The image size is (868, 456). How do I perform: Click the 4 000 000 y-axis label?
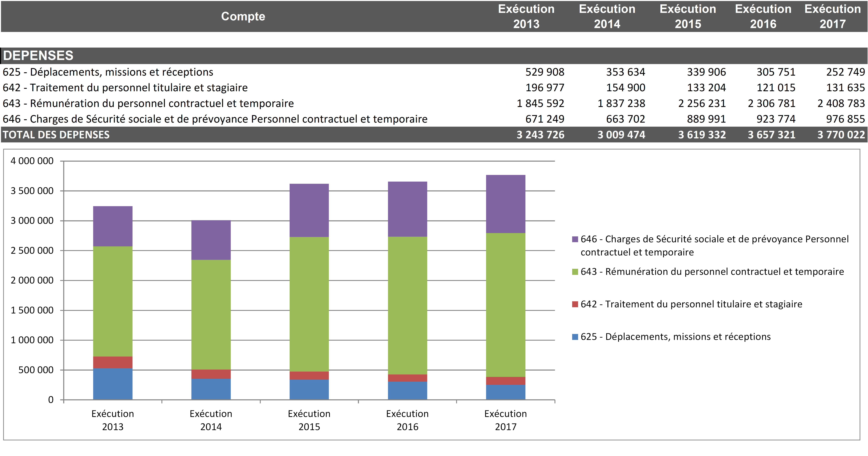(32, 161)
